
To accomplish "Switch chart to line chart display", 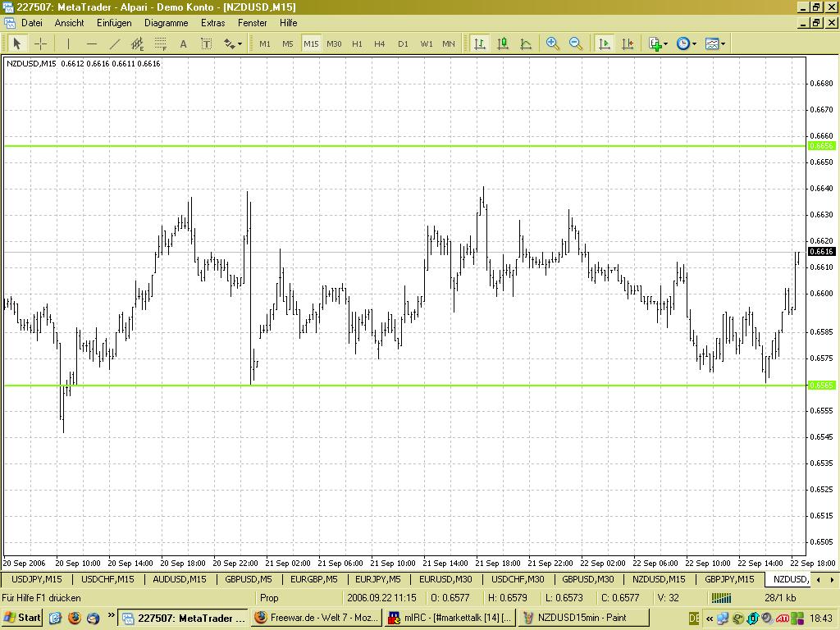I will coord(526,43).
